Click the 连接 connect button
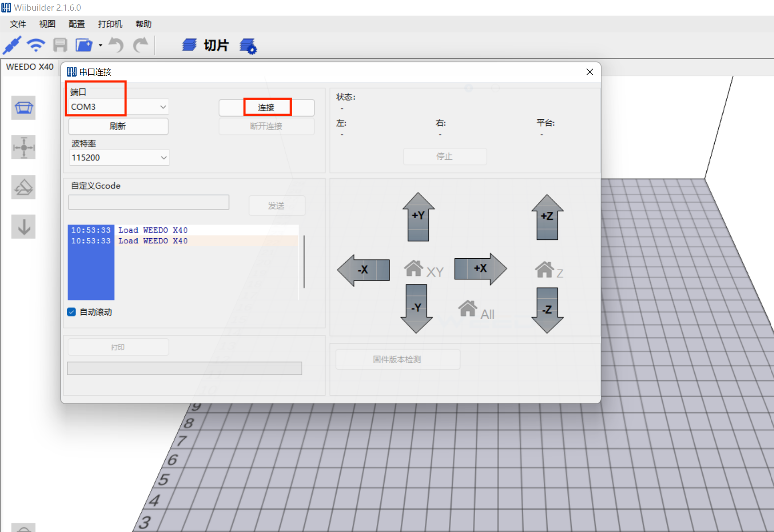 [266, 108]
